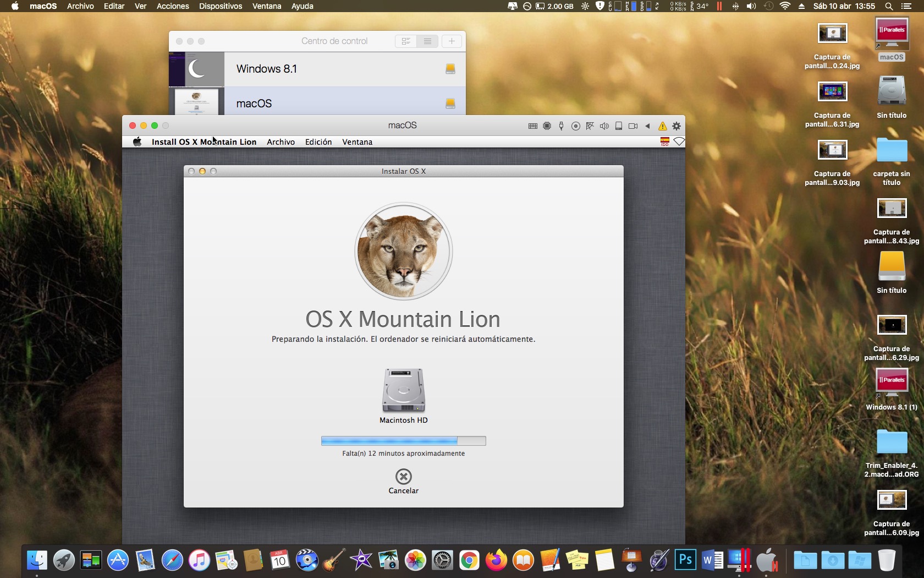Screen dimensions: 924x578
Task: Click the Mountain Lion cougar logo
Action: click(x=404, y=251)
